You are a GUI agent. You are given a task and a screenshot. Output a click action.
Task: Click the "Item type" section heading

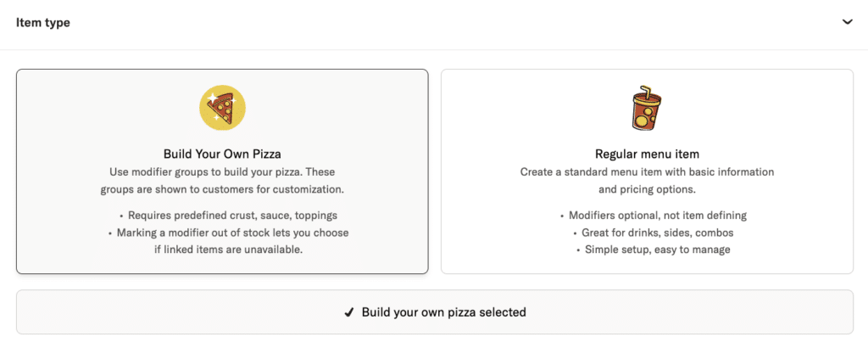tap(43, 23)
